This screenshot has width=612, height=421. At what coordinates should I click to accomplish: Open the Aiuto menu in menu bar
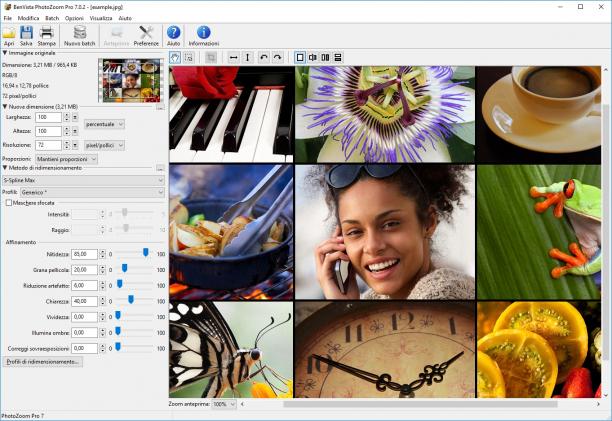click(x=125, y=18)
